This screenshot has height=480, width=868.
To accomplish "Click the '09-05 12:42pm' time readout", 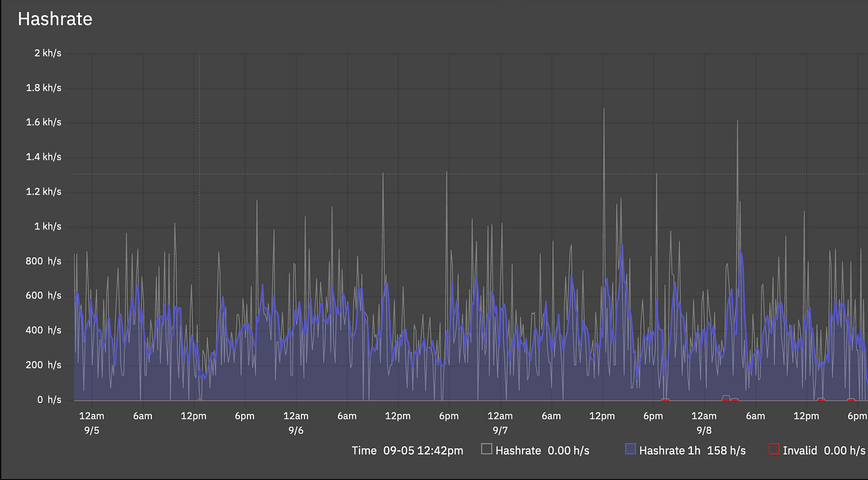I will coord(422,450).
